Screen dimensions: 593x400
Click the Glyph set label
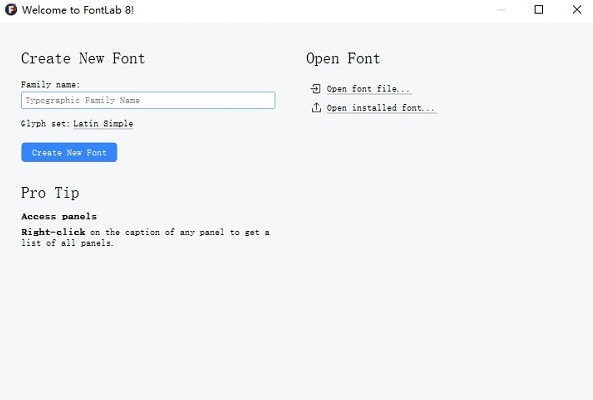[x=45, y=124]
